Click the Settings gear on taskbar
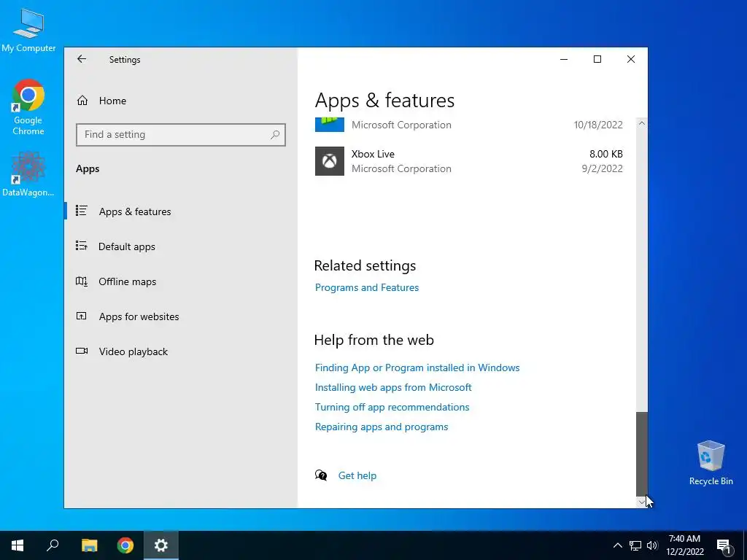This screenshot has height=560, width=747. 161,545
